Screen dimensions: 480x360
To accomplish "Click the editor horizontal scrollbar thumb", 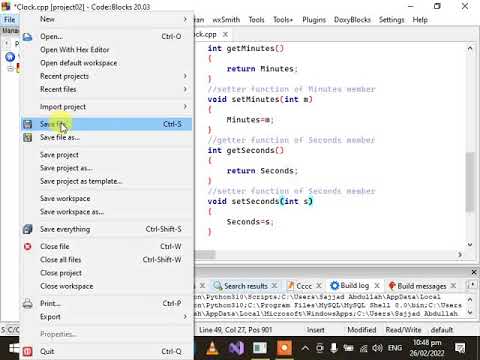I will pos(205,255).
